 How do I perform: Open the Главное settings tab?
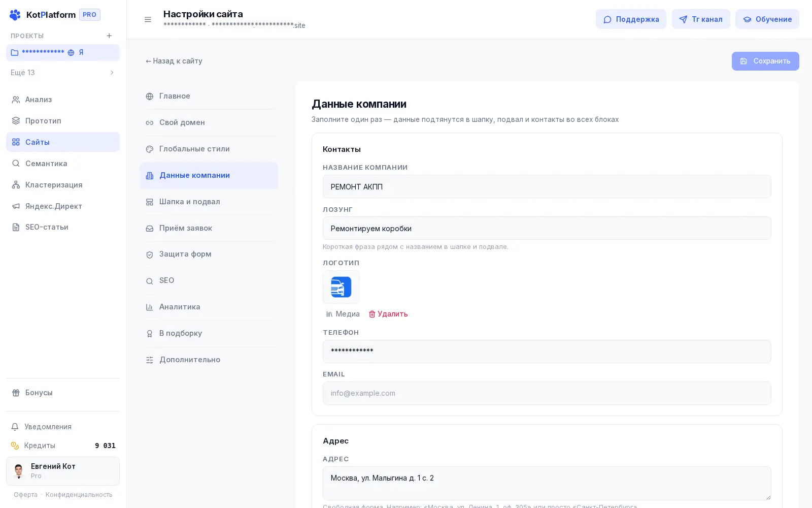209,96
